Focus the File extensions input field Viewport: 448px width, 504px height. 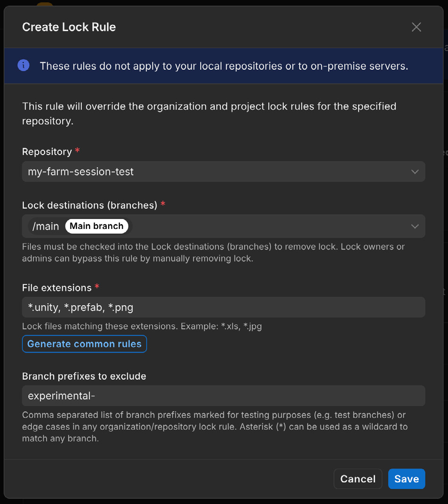(224, 307)
